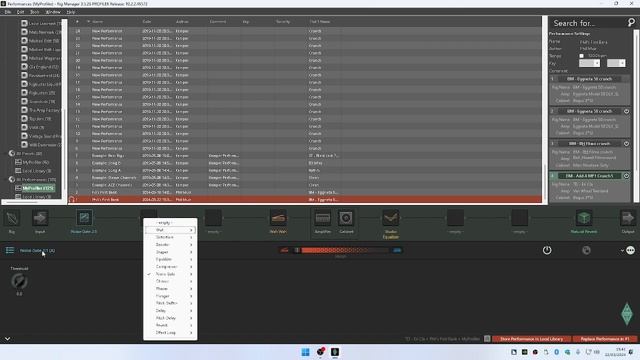Click the Name column header

(x=98, y=22)
